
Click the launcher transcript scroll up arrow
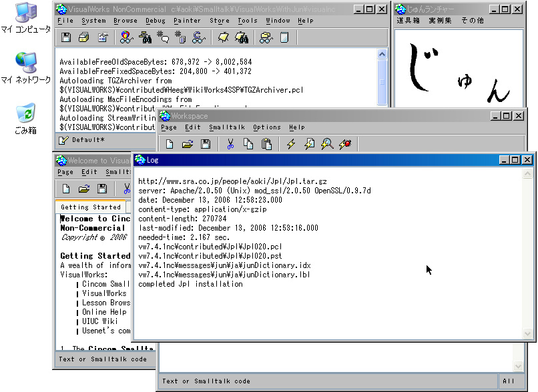pyautogui.click(x=382, y=54)
